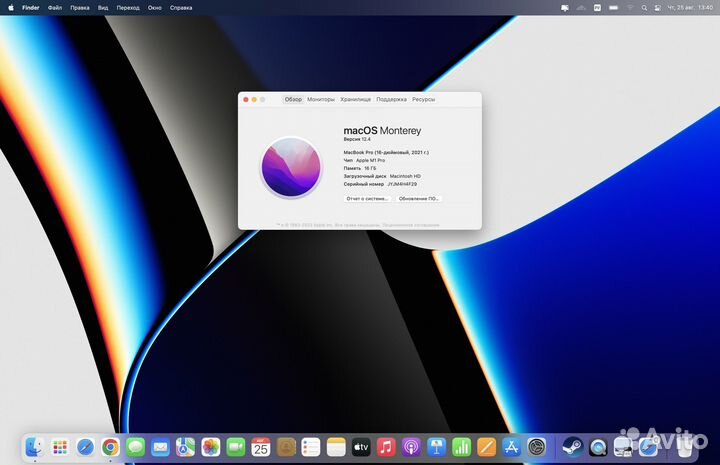The width and height of the screenshot is (720, 465).
Task: Open Finder from the Dock
Action: (34, 447)
